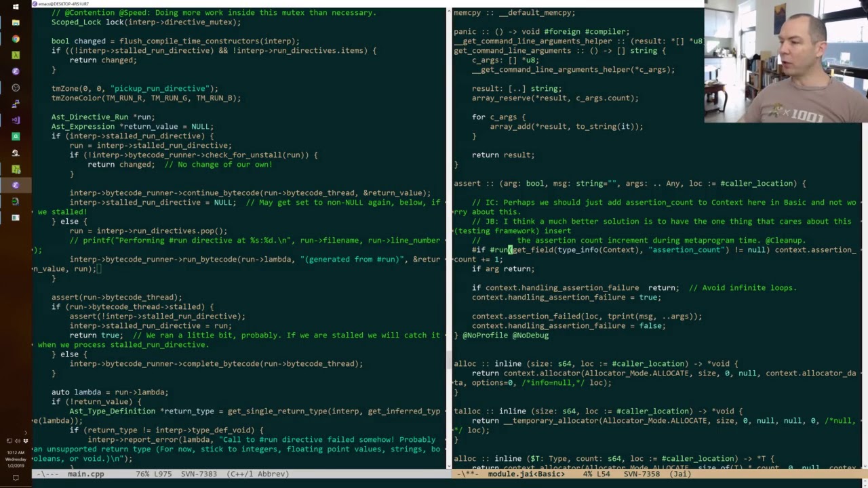
Task: Open File Explorer from the taskbar
Action: pyautogui.click(x=16, y=22)
